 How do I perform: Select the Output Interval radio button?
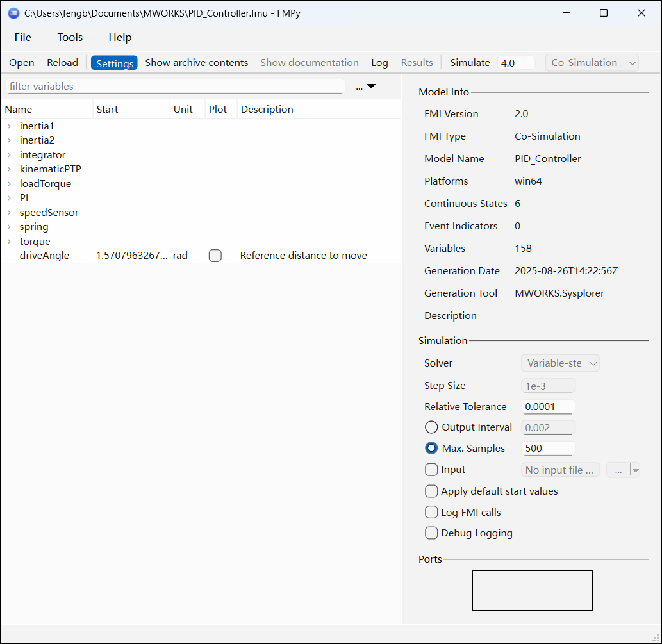432,427
